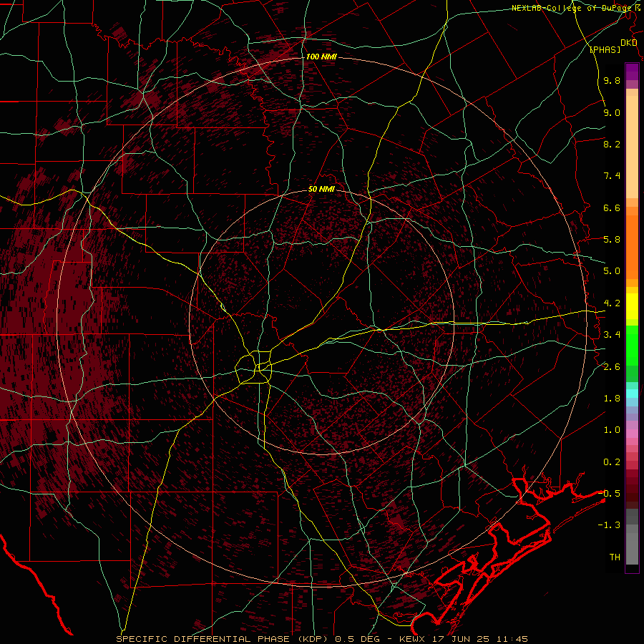Click the DKD product label
The width and height of the screenshot is (644, 644).
pos(628,43)
